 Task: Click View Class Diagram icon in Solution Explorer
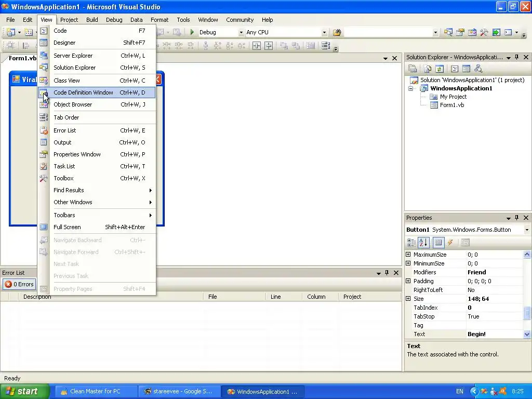(x=478, y=69)
